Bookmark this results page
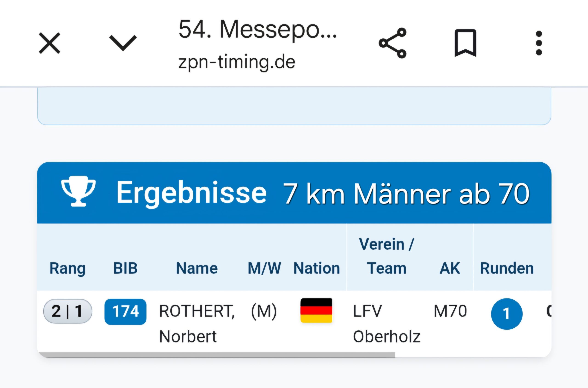Viewport: 588px width, 388px height. 465,43
